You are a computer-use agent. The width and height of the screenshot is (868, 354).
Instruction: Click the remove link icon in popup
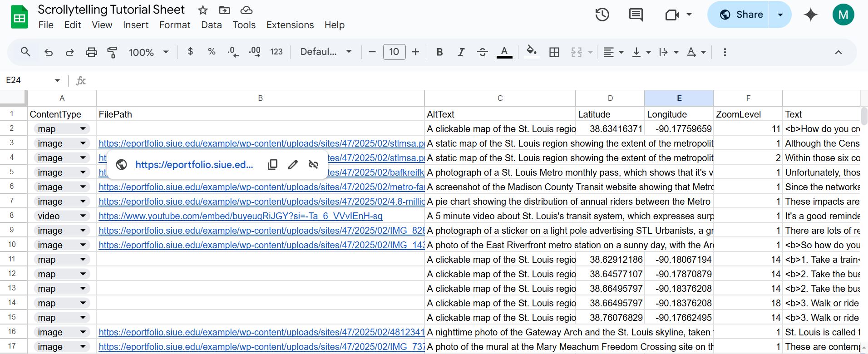point(313,164)
